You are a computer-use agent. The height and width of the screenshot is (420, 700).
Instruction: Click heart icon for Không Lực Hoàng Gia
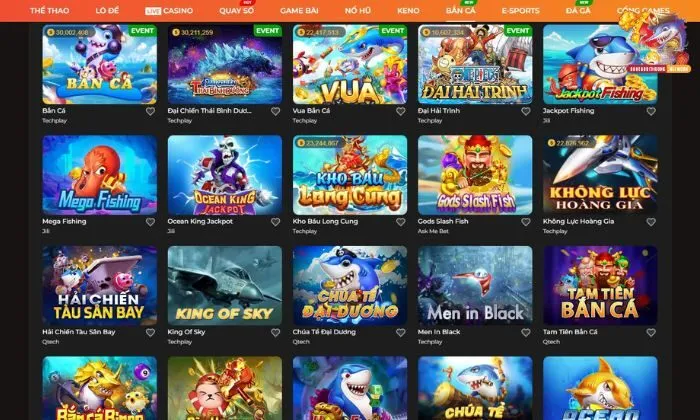tap(651, 222)
